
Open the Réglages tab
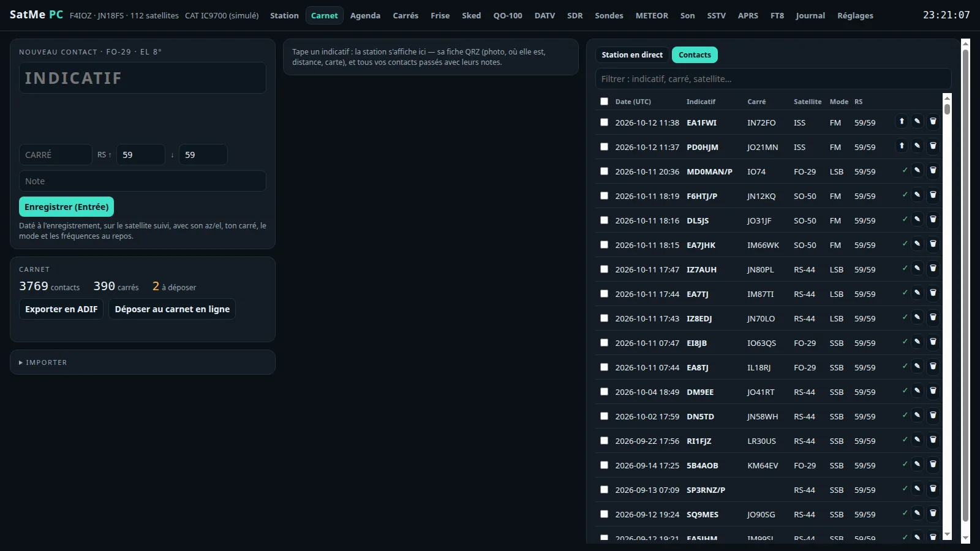coord(855,15)
